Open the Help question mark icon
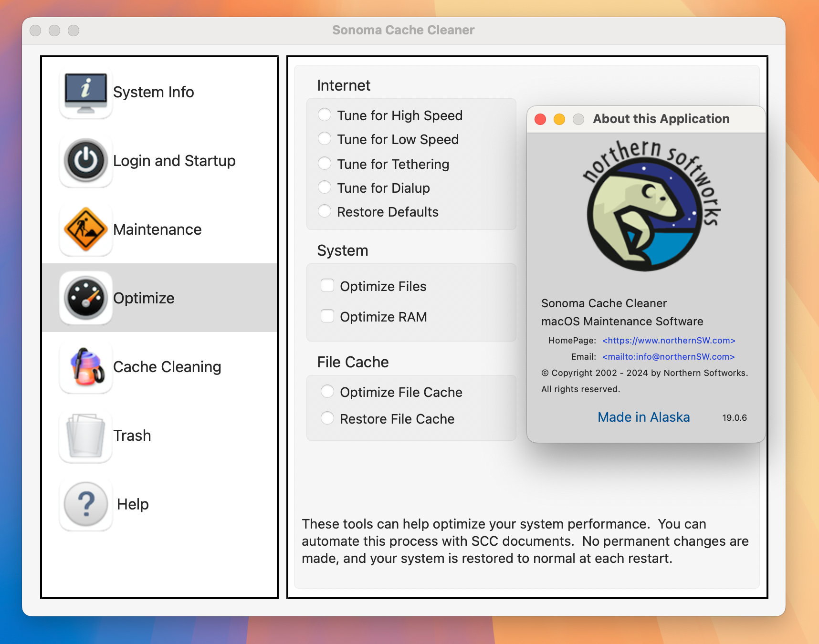This screenshot has height=644, width=819. (x=86, y=504)
